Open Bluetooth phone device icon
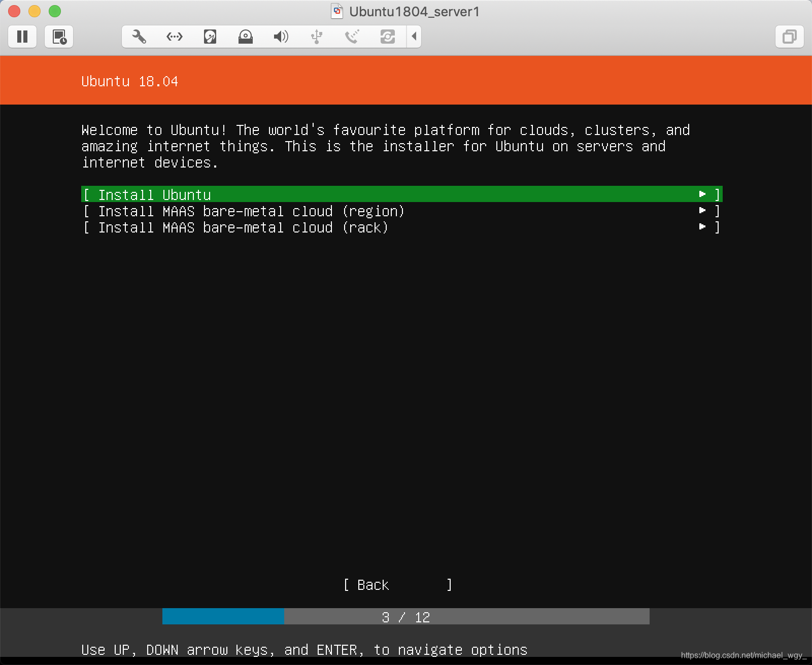Screen dimensions: 812x665 tap(352, 37)
